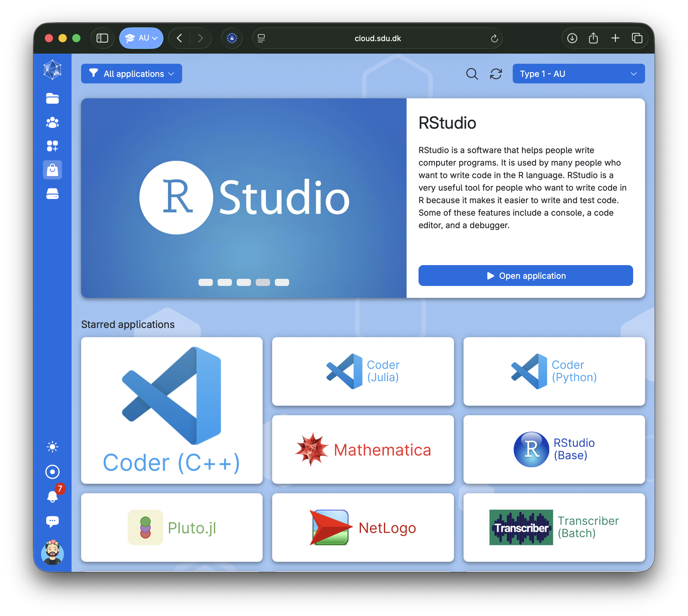Open the Applications shopping bag icon
The width and height of the screenshot is (688, 616).
click(52, 169)
